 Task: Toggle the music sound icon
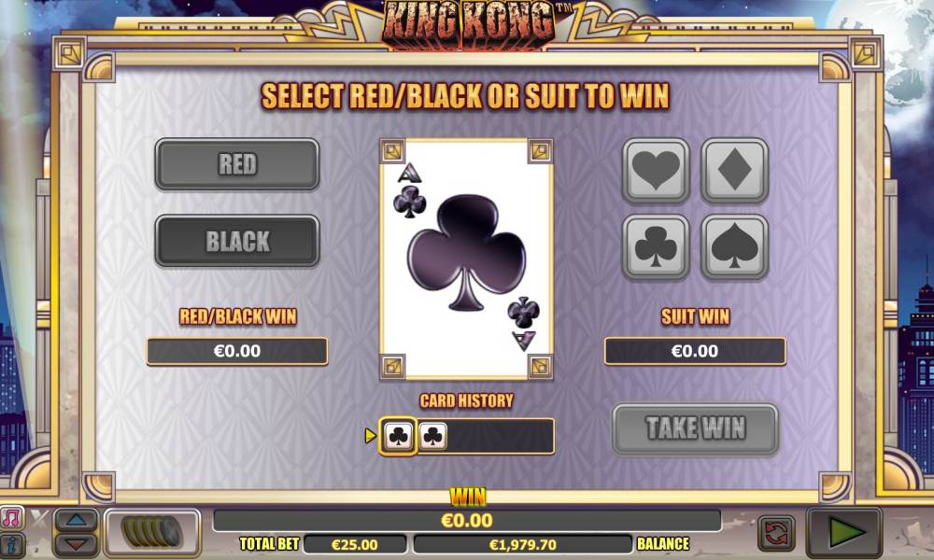click(12, 518)
